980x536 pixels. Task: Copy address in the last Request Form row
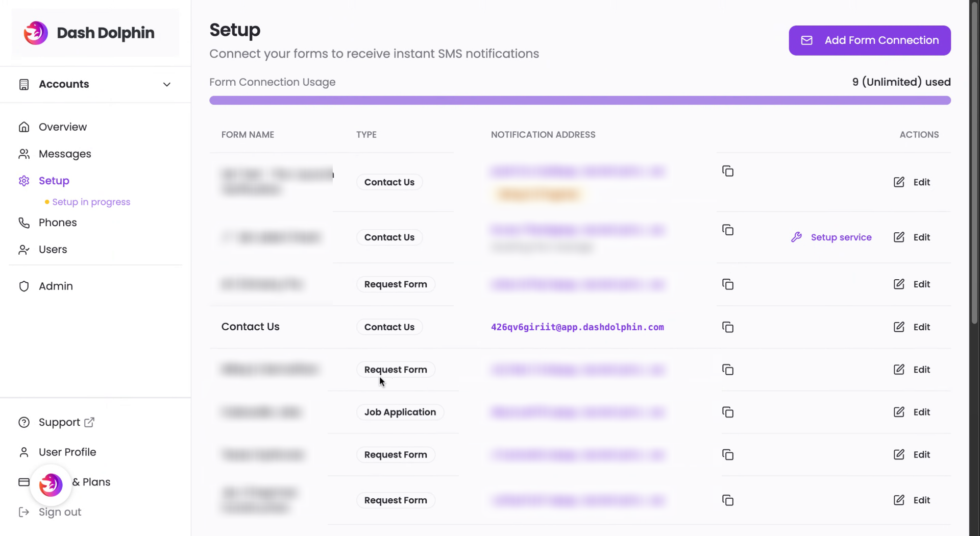pos(727,500)
